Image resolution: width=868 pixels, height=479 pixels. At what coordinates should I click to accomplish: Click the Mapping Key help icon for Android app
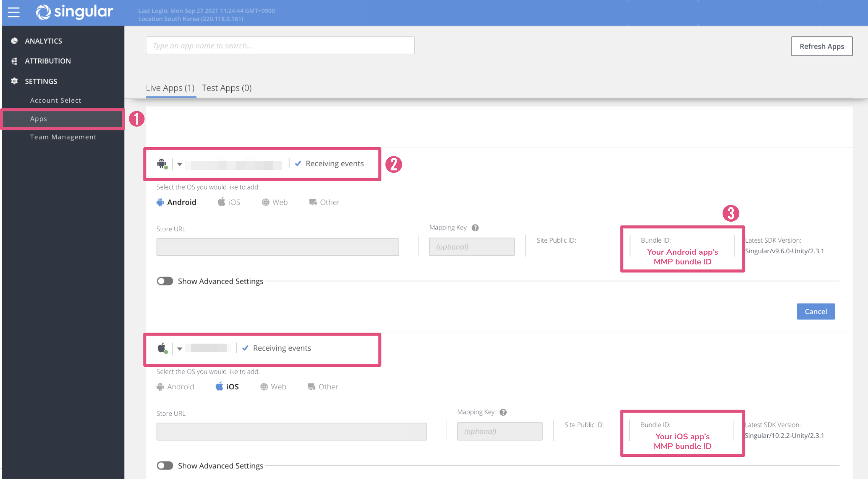(475, 228)
